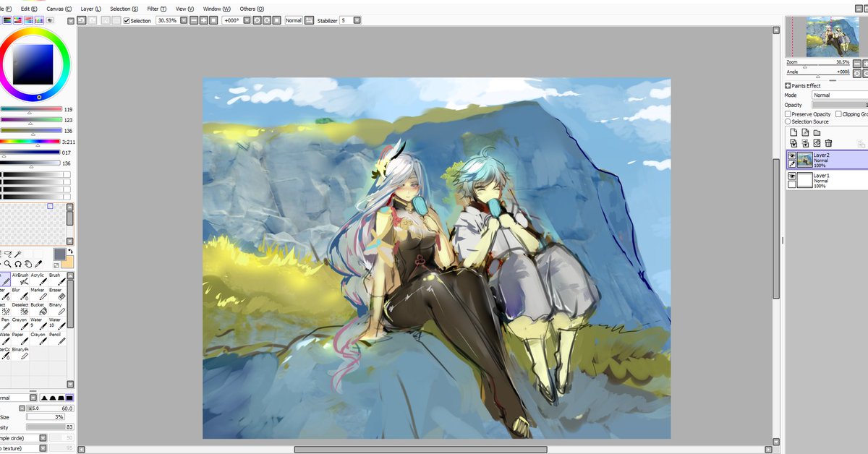Image resolution: width=868 pixels, height=454 pixels.
Task: Open the Selection menu
Action: point(124,9)
